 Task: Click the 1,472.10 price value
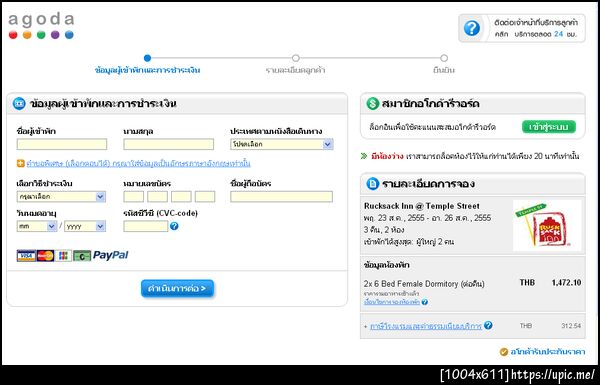pos(566,282)
